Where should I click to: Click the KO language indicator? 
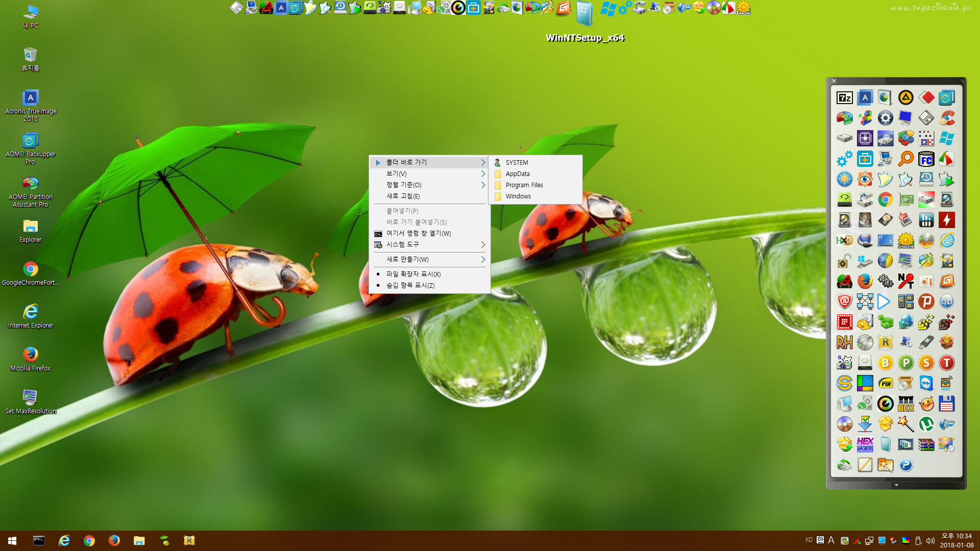(808, 540)
